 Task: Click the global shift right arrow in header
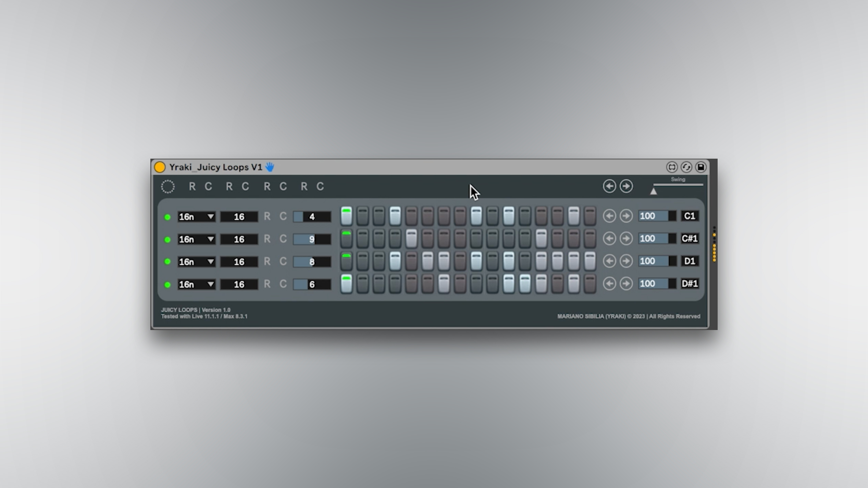tap(626, 186)
